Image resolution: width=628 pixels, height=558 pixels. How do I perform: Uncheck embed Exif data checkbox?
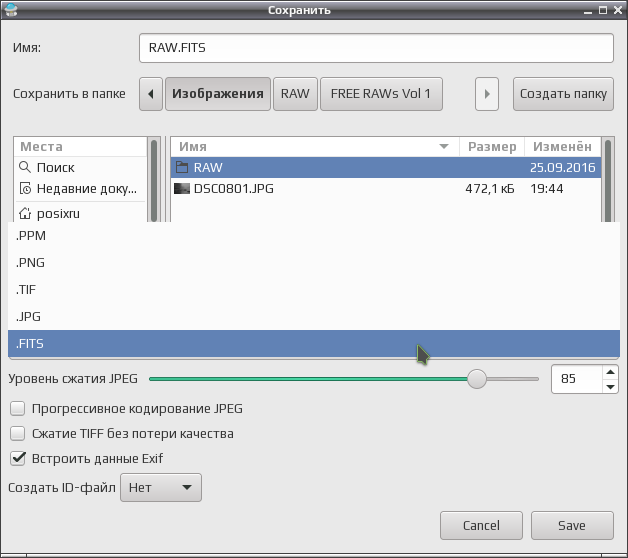[18, 458]
